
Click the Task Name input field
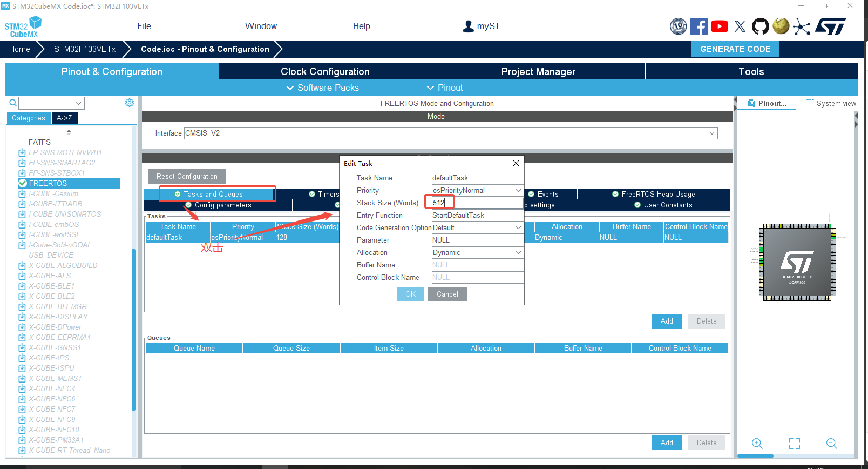point(478,178)
